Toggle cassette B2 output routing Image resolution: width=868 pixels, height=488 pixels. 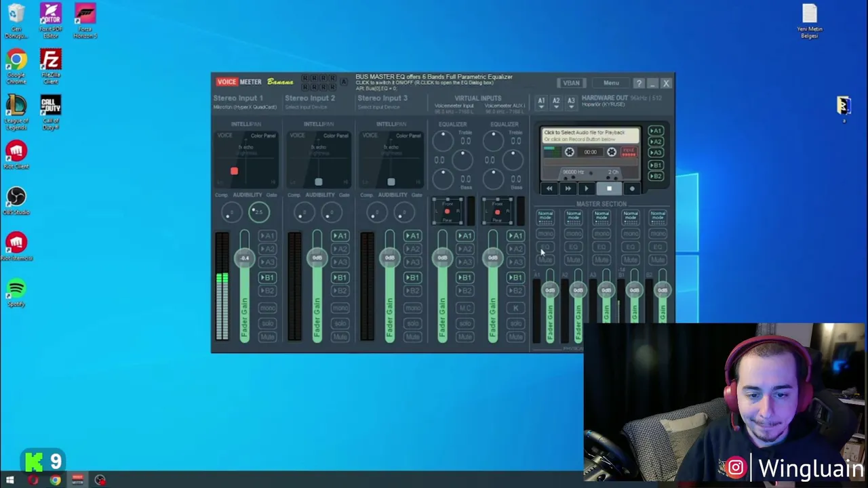[655, 176]
